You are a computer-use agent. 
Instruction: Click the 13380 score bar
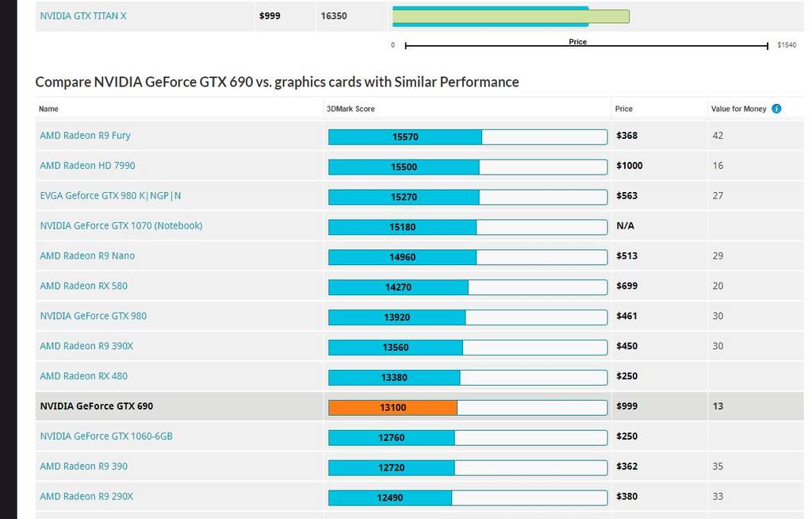(x=468, y=378)
